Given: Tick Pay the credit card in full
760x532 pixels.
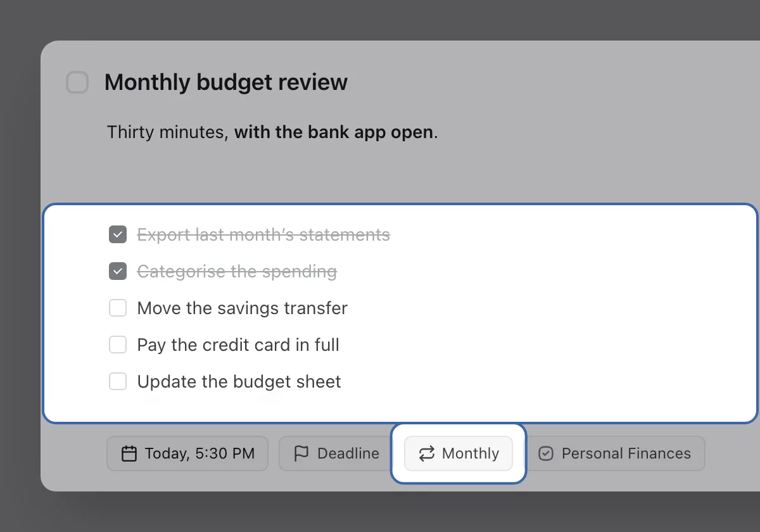Looking at the screenshot, I should click(x=118, y=345).
